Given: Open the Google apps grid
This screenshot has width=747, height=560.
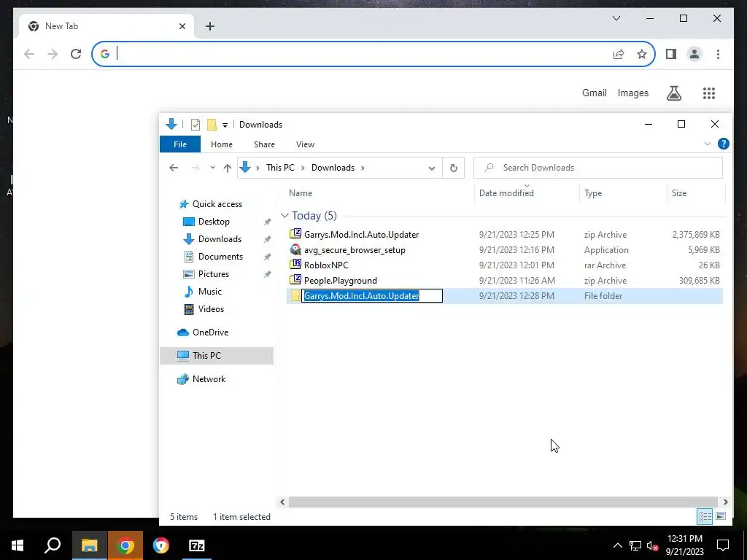Looking at the screenshot, I should pos(709,93).
